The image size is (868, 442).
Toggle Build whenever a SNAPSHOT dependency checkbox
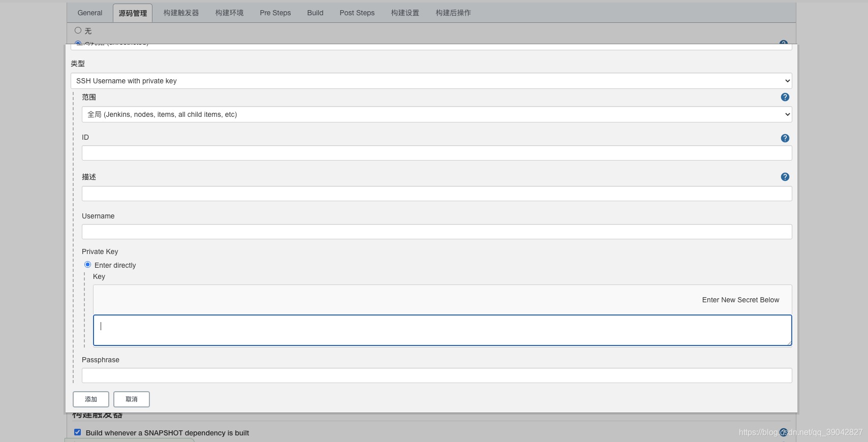point(77,432)
